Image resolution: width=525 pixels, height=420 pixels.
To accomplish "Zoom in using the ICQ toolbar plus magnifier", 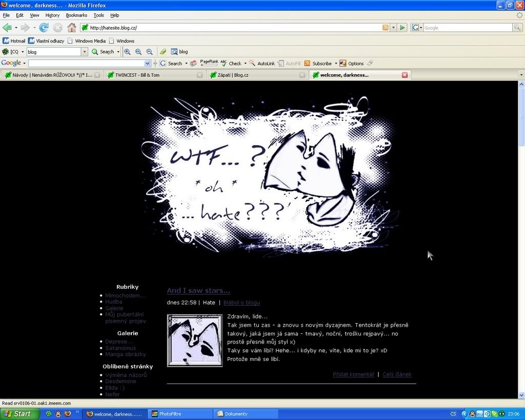I will point(127,52).
